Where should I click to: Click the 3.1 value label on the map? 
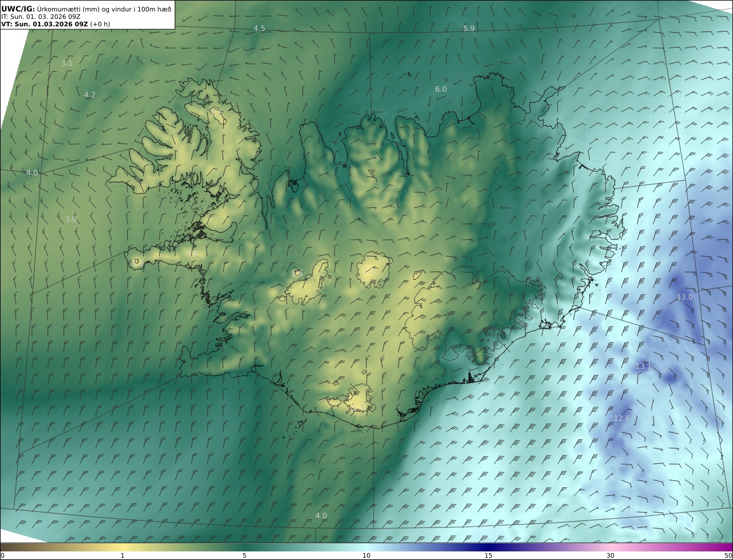click(67, 63)
